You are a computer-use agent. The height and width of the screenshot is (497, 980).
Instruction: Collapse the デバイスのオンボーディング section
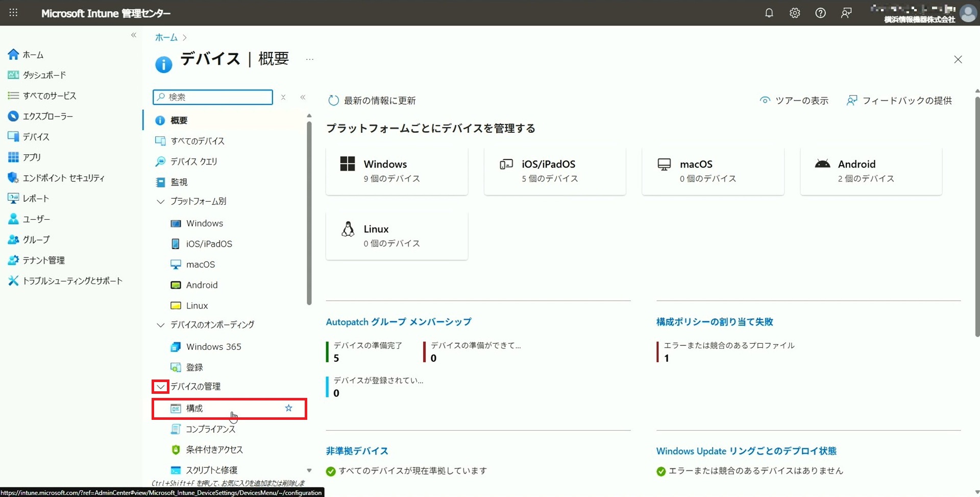pos(161,325)
